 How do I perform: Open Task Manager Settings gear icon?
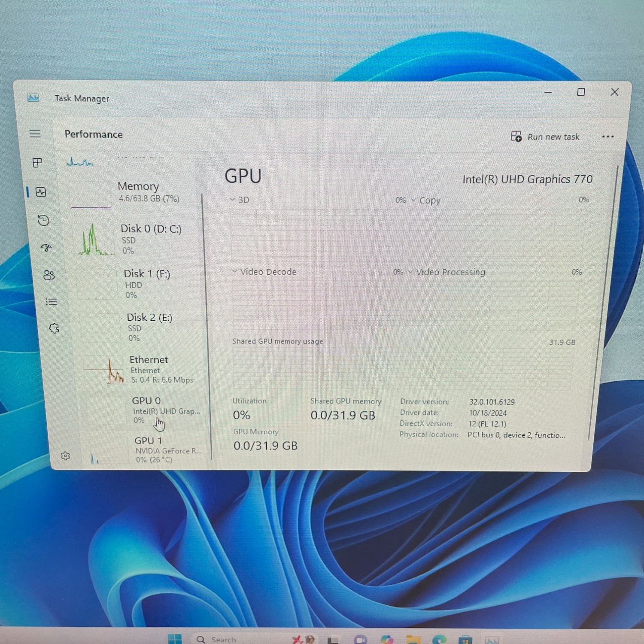(65, 456)
